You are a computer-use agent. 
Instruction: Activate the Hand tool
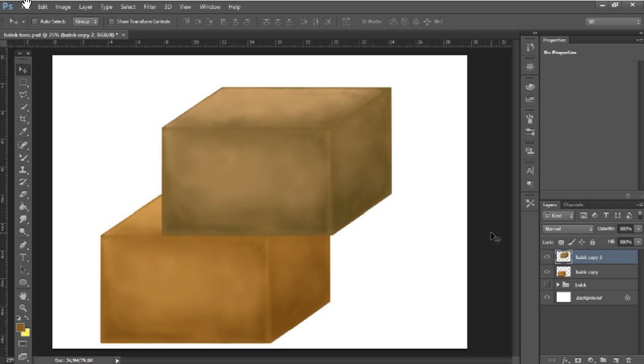[x=23, y=295]
